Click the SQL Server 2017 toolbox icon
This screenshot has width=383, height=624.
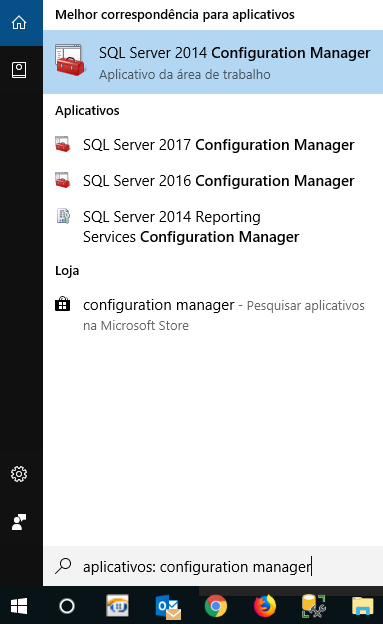(63, 144)
